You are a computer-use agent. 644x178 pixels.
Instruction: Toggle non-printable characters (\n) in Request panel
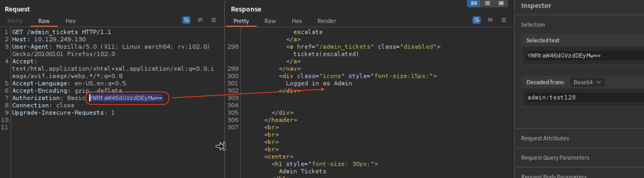click(x=200, y=20)
